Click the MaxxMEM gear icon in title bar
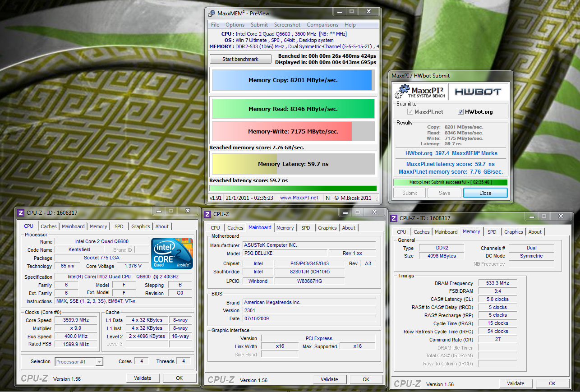 point(212,13)
